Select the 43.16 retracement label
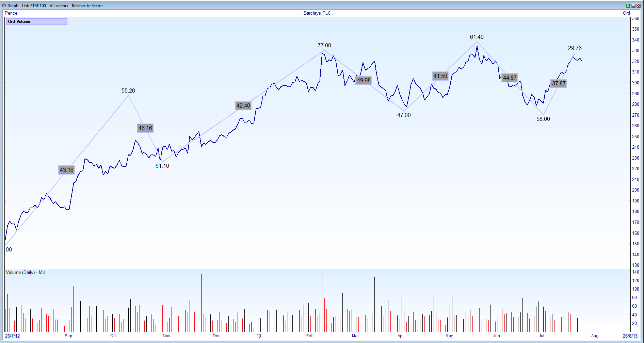 click(x=66, y=170)
